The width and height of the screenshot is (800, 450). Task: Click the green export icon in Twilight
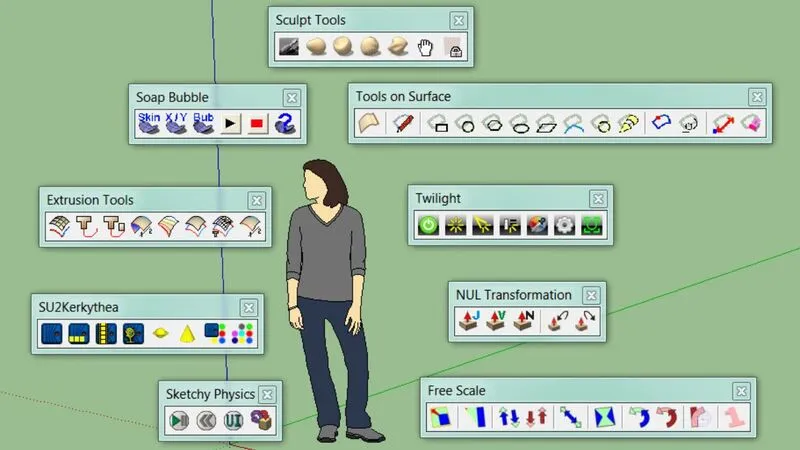point(592,225)
